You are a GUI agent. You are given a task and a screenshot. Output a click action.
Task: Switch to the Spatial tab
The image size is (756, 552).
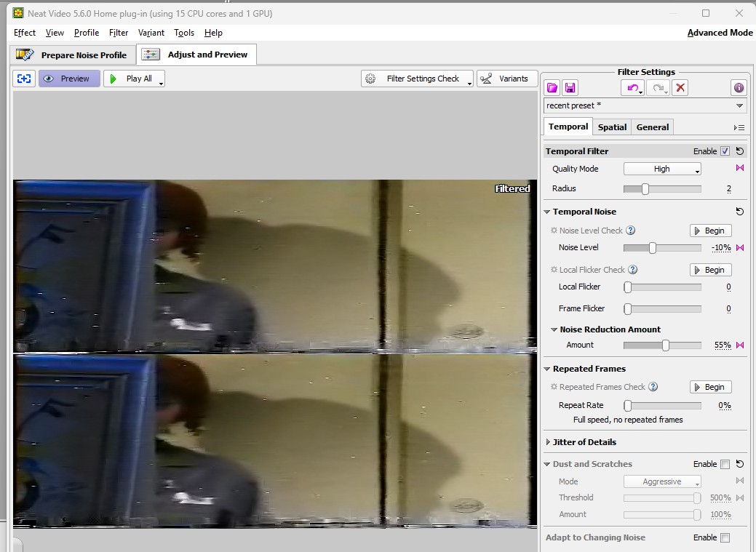tap(612, 127)
